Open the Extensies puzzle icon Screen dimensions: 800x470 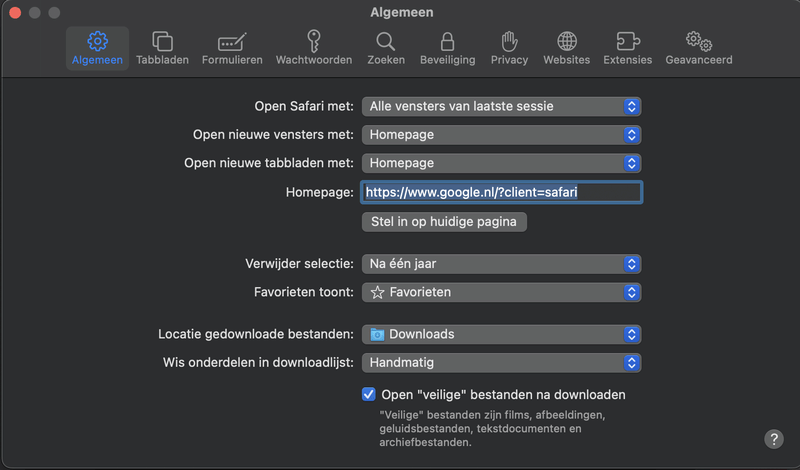[627, 42]
